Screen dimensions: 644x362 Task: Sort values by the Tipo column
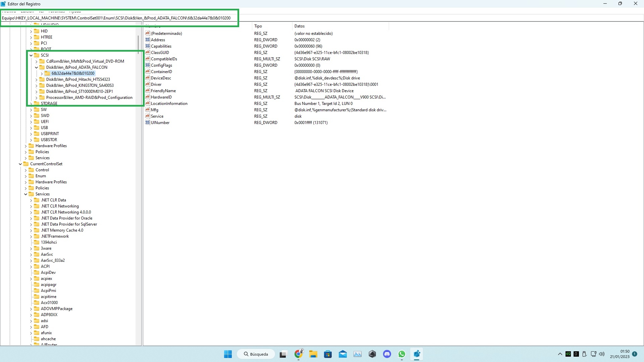272,26
